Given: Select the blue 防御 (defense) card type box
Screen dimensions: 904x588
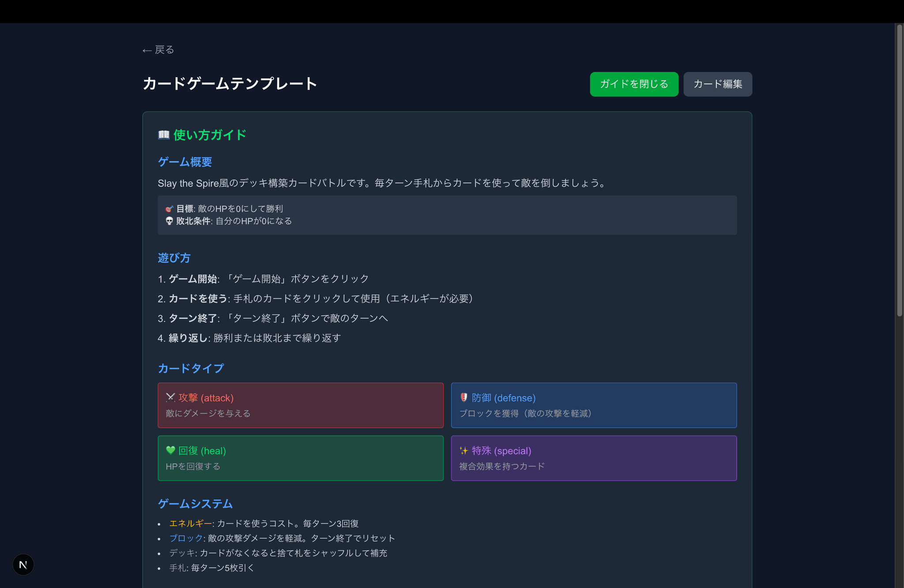Looking at the screenshot, I should point(594,405).
